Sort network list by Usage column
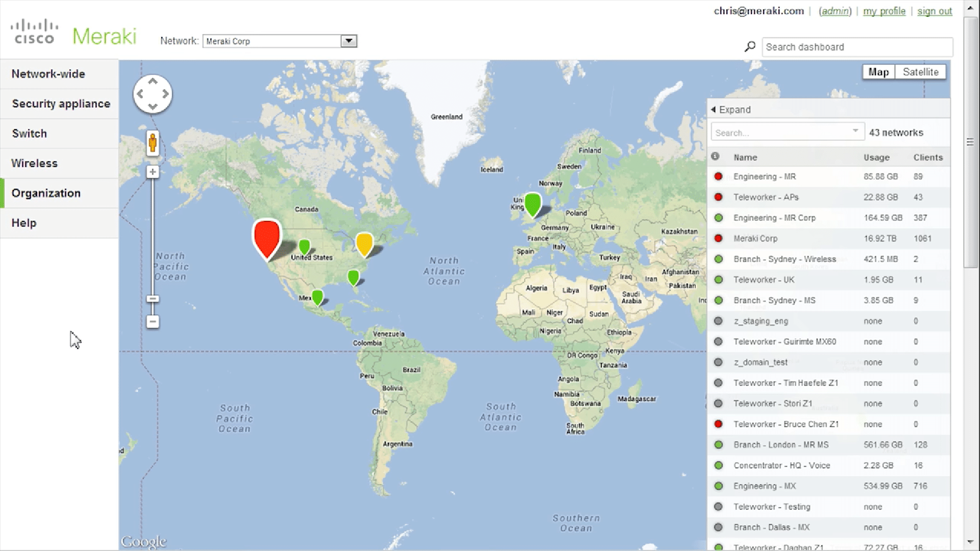 coord(876,158)
